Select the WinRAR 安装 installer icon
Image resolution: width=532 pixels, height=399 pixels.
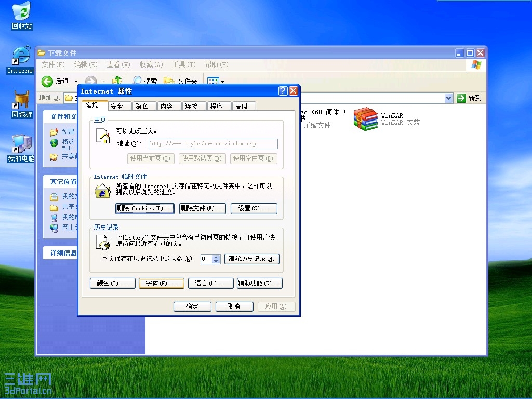365,118
